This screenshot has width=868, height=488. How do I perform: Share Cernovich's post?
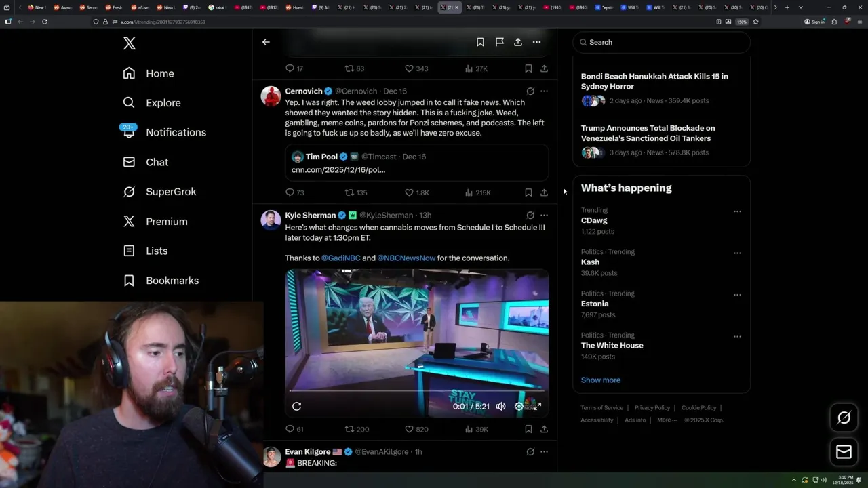coord(544,192)
